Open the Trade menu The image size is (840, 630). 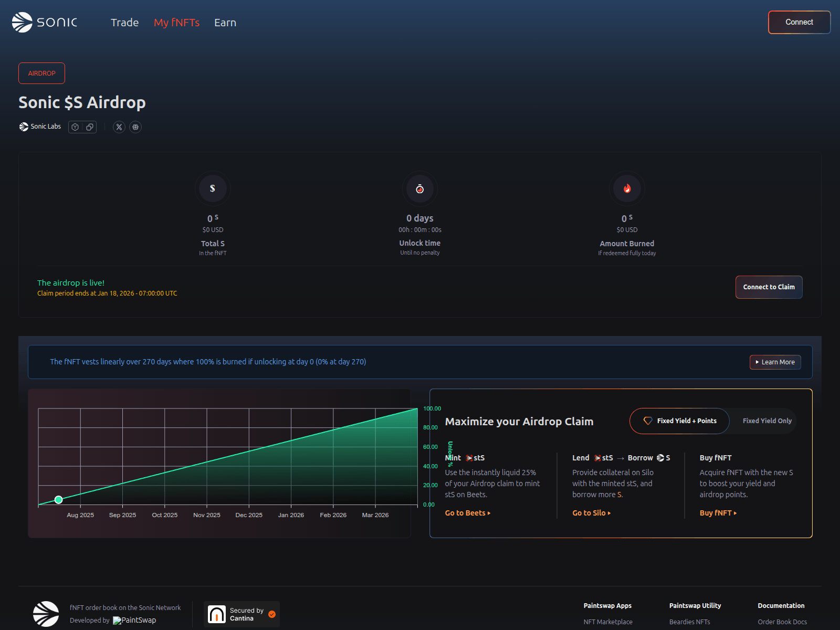(124, 23)
